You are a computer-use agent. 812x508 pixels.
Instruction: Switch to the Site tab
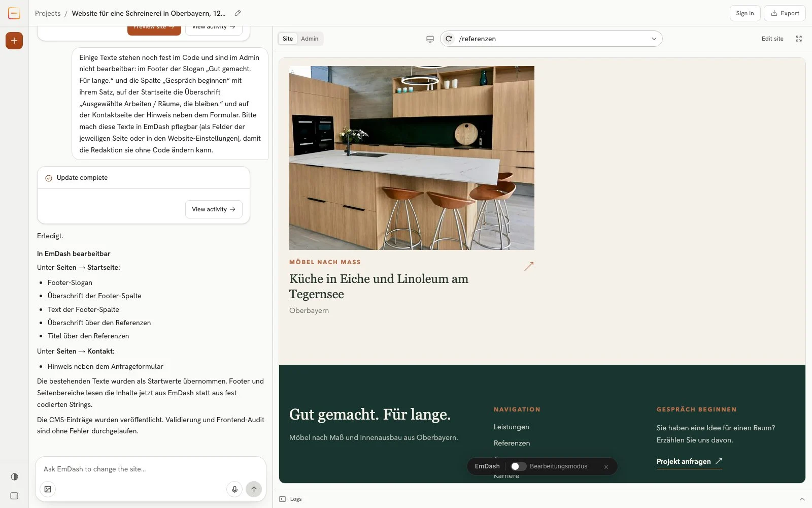click(x=288, y=39)
